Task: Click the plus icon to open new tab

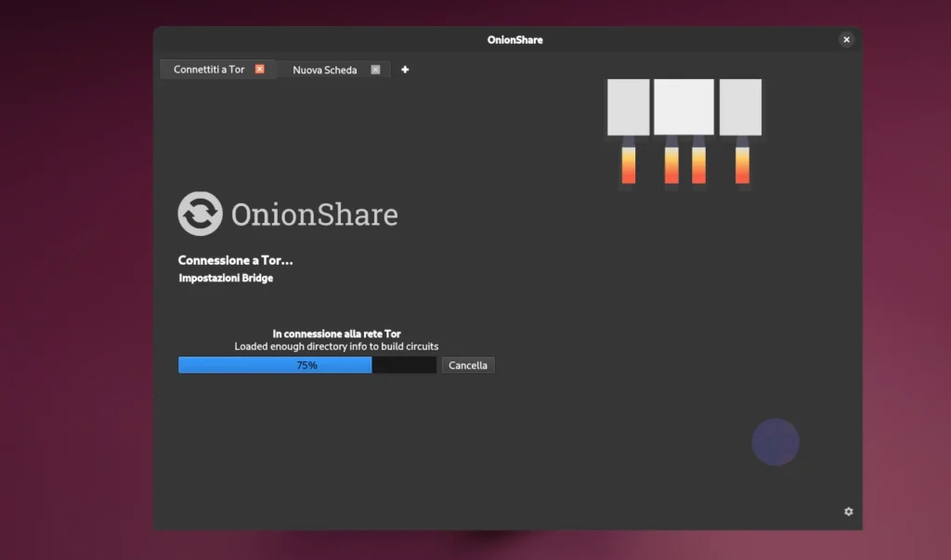Action: click(405, 69)
